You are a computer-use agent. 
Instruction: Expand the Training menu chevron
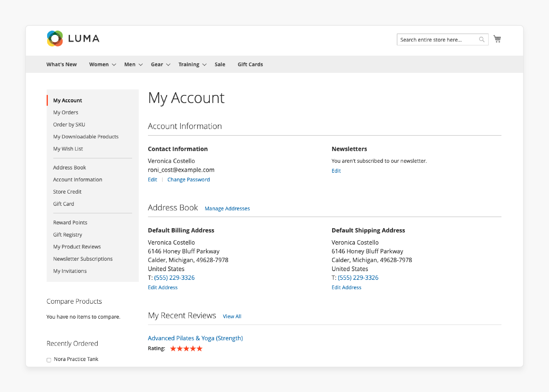(205, 65)
